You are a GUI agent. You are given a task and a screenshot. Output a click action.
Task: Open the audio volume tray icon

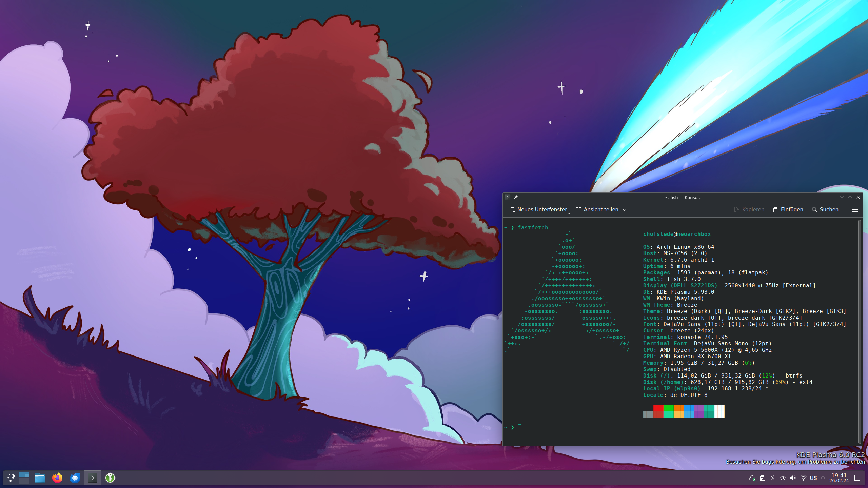[x=793, y=478]
